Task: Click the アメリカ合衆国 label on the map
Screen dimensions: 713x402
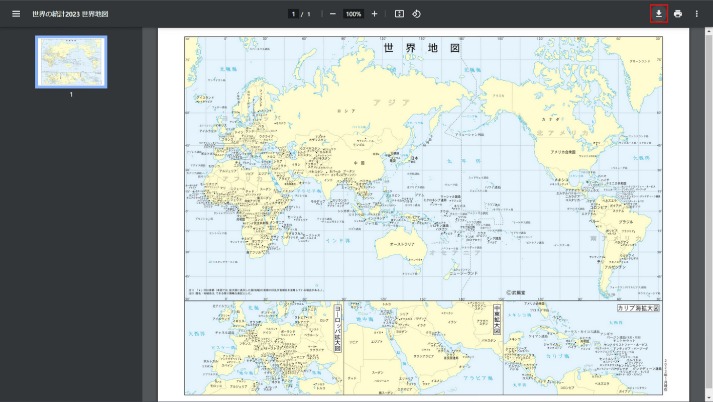Action: coord(560,152)
